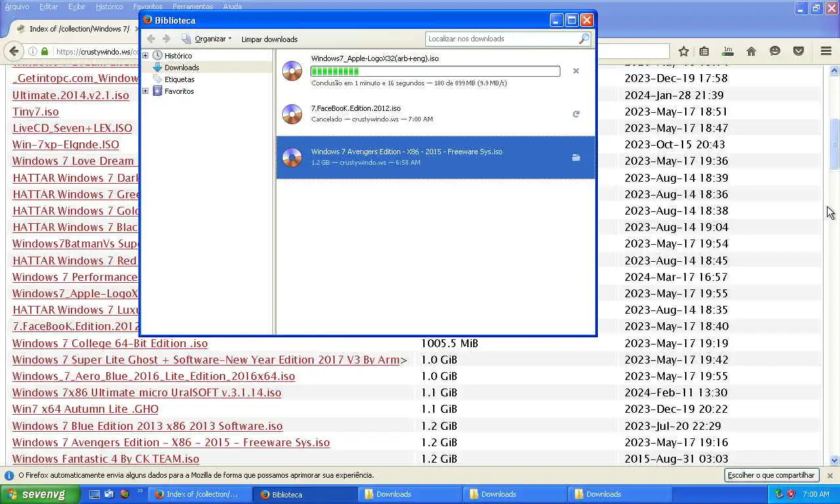
Task: Select the 7.FaceBooK.Edition.2012.iso download entry
Action: coord(436,114)
